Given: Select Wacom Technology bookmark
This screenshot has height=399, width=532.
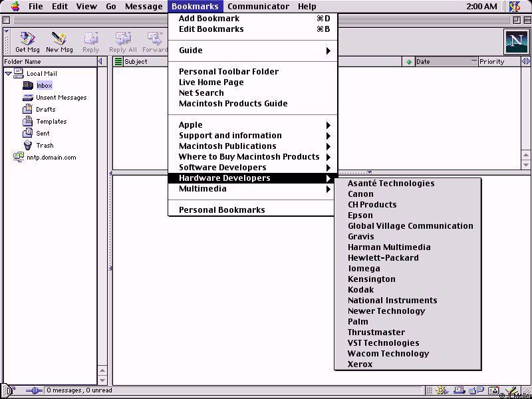Looking at the screenshot, I should point(388,354).
